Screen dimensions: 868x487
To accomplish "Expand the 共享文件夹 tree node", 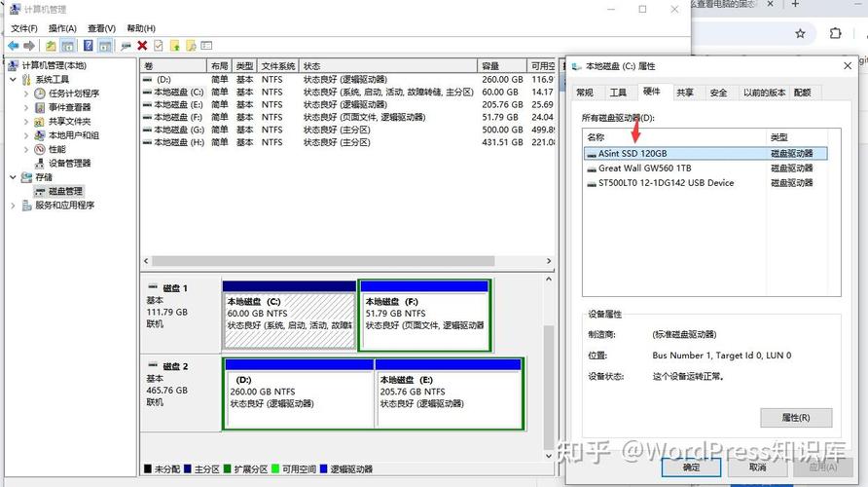I will tap(26, 122).
